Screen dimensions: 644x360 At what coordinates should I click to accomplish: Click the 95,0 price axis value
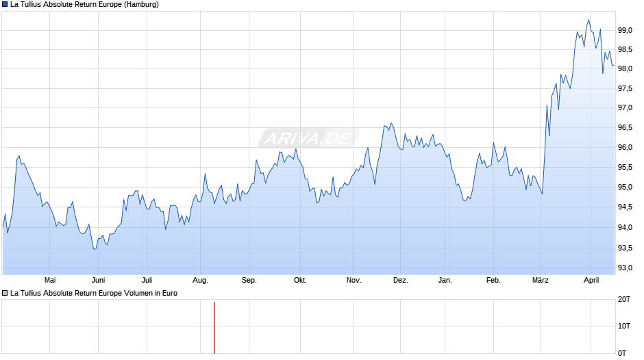625,187
